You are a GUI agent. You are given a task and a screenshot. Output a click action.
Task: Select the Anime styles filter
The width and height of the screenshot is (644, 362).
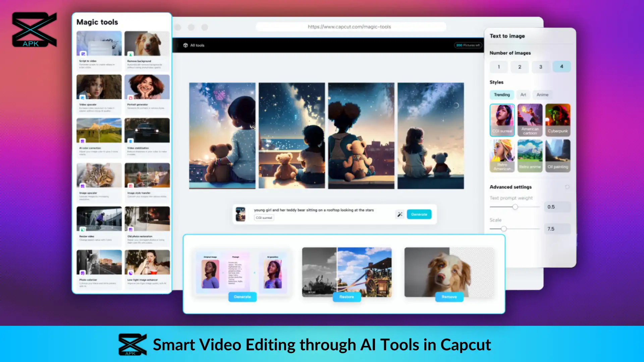(x=542, y=95)
